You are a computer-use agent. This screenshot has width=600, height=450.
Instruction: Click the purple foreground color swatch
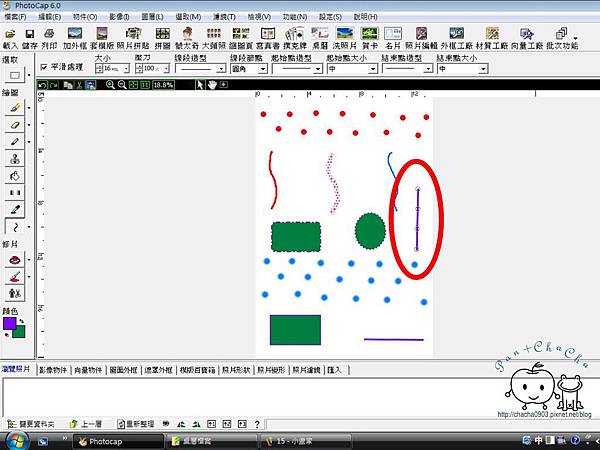coord(9,324)
